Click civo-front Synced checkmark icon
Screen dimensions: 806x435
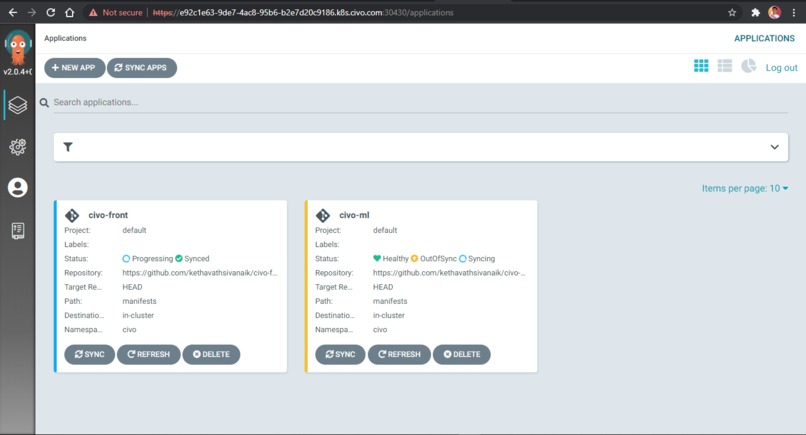tap(179, 259)
